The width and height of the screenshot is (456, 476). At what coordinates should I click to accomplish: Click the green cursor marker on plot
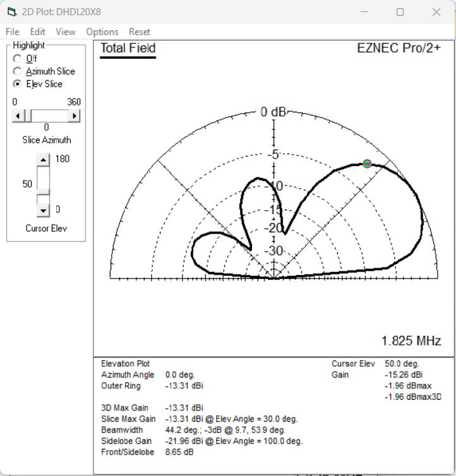click(368, 164)
